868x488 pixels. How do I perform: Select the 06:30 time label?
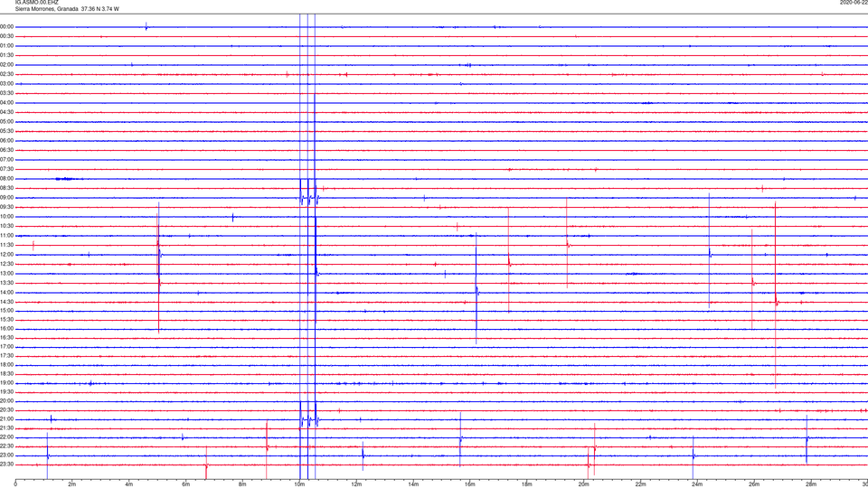7,150
